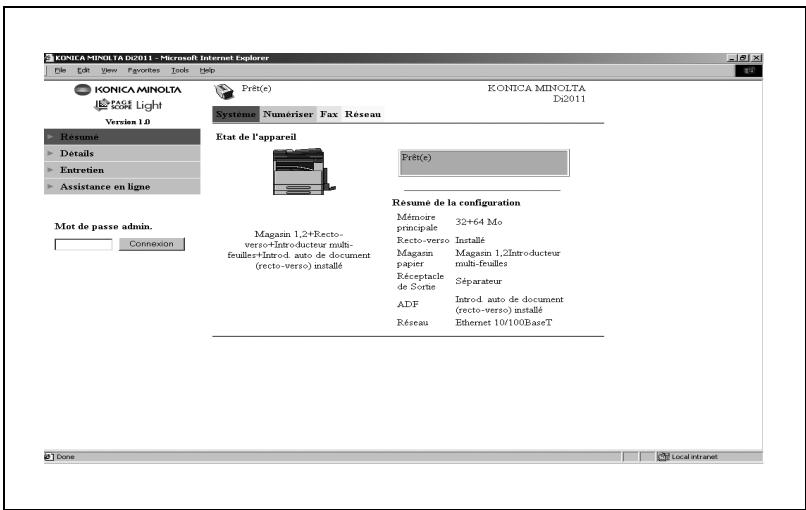
Task: Click the Local intranet zone icon
Action: click(x=663, y=457)
